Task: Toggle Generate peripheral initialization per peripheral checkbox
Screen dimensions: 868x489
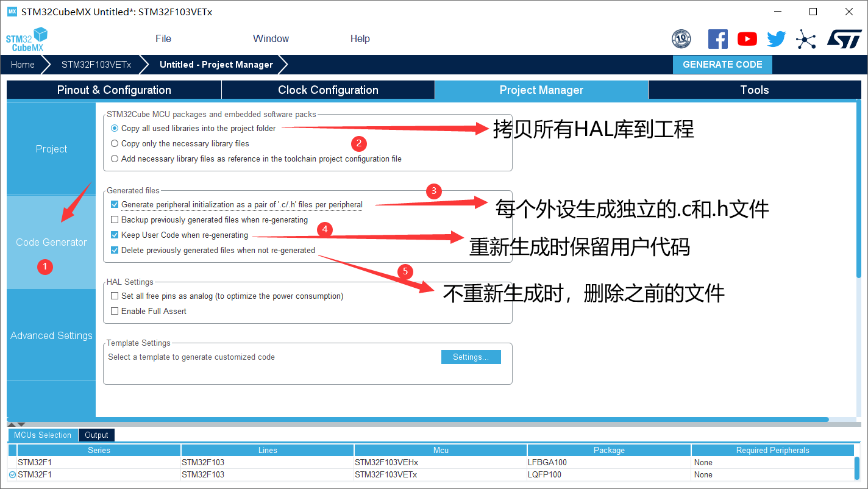Action: 115,204
